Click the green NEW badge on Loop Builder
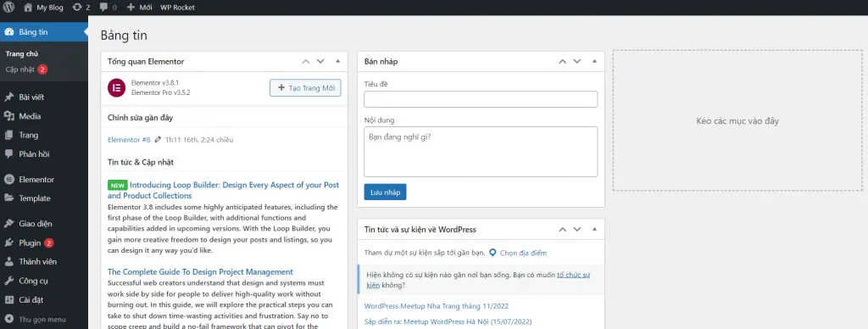The width and height of the screenshot is (868, 329). (x=117, y=185)
